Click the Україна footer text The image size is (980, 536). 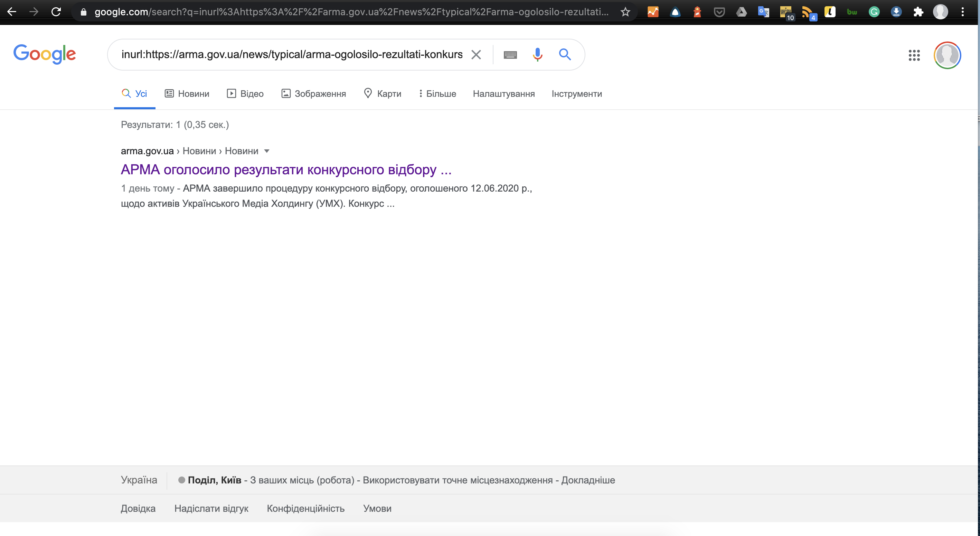(x=139, y=480)
